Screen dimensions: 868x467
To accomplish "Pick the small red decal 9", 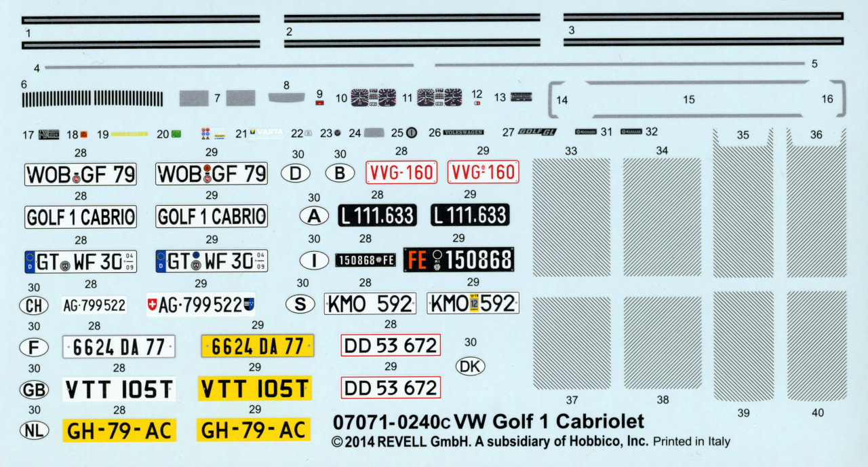I will point(320,102).
